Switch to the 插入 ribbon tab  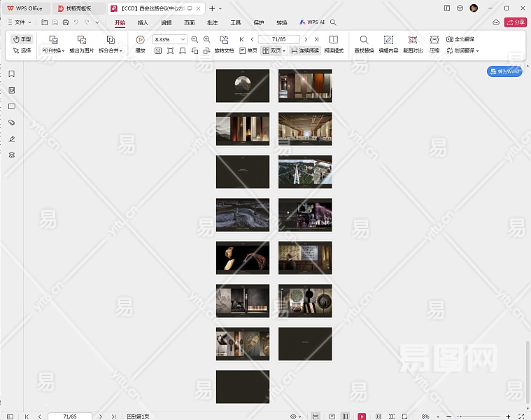click(x=143, y=22)
